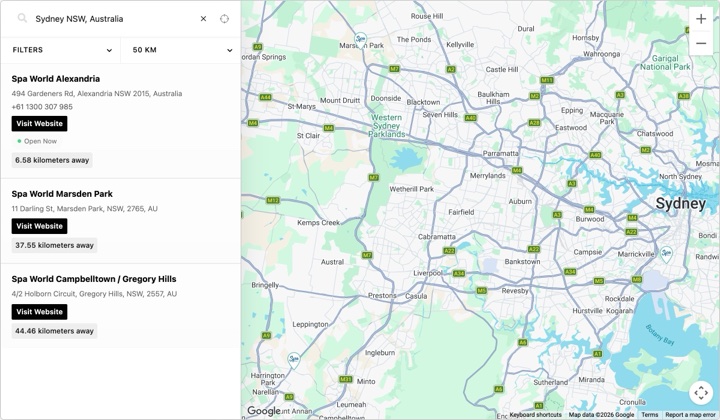Click the 44.46 kilometers away badge
The height and width of the screenshot is (420, 720).
[54, 331]
